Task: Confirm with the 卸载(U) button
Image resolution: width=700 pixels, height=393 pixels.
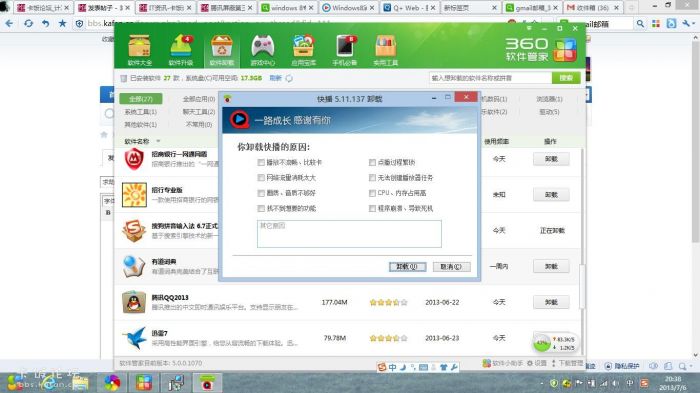Action: [x=407, y=267]
